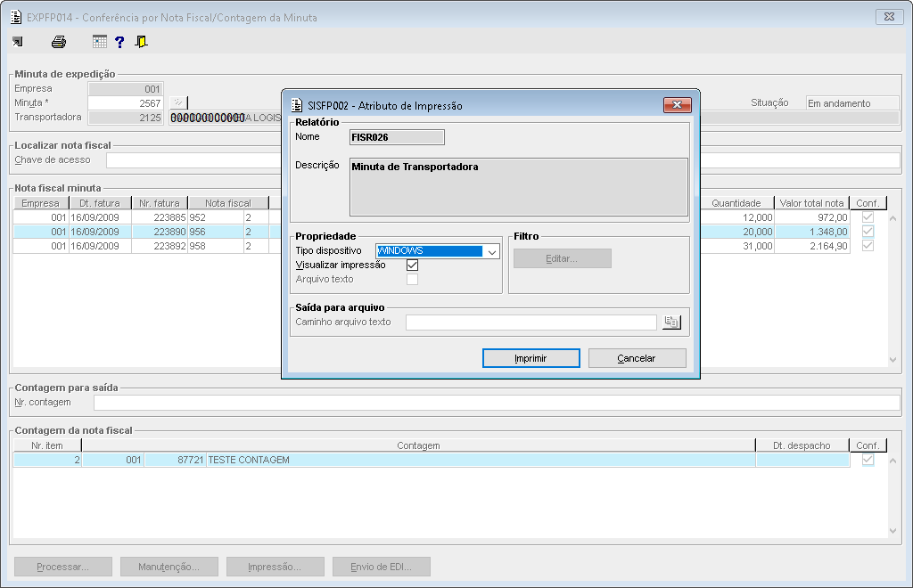Click the quantity 31,000 cell

[x=737, y=246]
